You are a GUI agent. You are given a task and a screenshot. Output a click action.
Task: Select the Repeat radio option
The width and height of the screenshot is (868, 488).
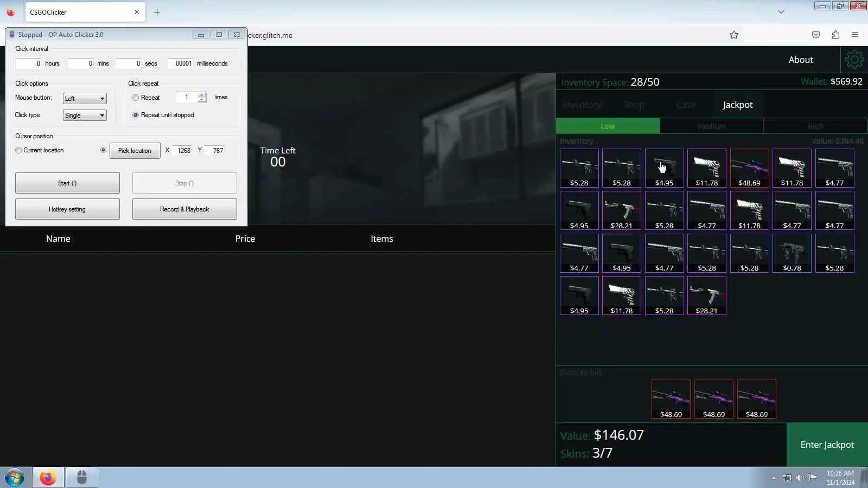point(136,98)
